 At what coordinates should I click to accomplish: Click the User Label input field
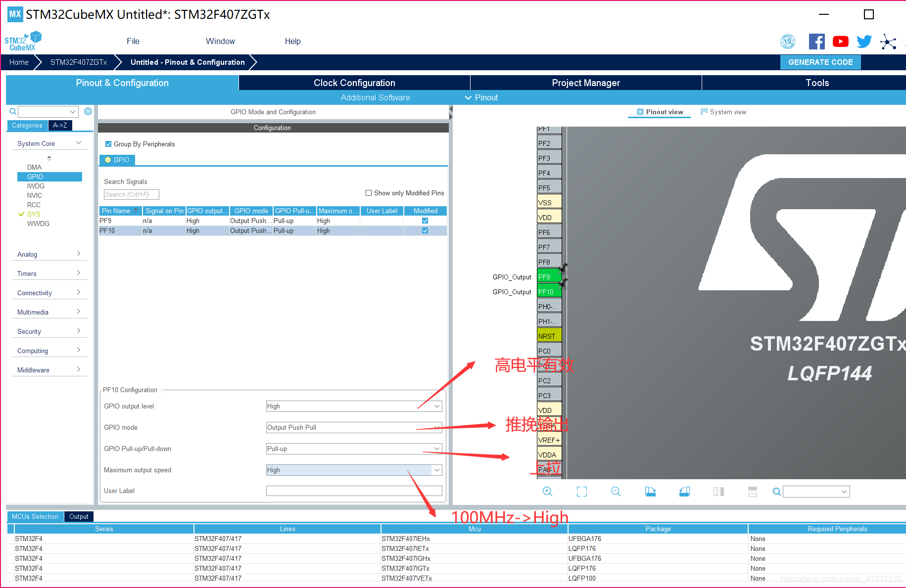tap(354, 491)
